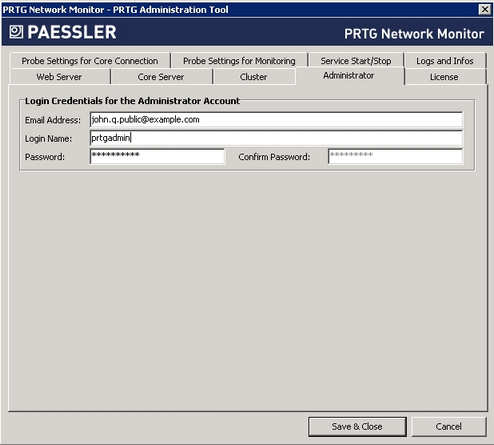The width and height of the screenshot is (494, 445).
Task: Click the Email Address input field
Action: (276, 120)
